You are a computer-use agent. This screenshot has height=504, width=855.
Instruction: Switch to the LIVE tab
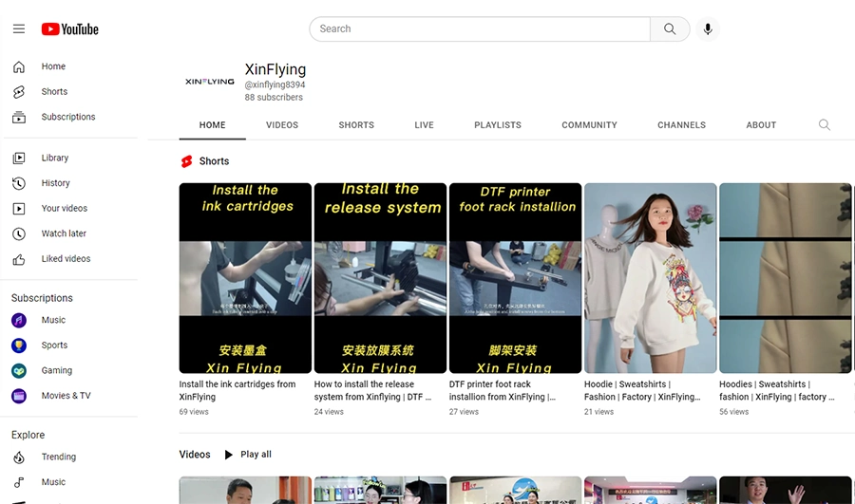425,124
